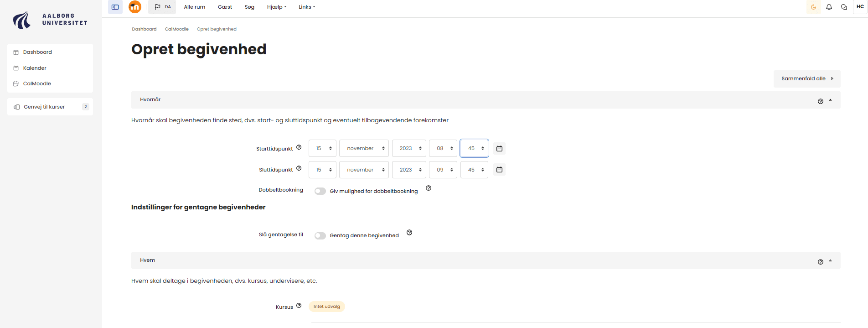The height and width of the screenshot is (328, 868).
Task: Open the start month november dropdown
Action: [364, 149]
